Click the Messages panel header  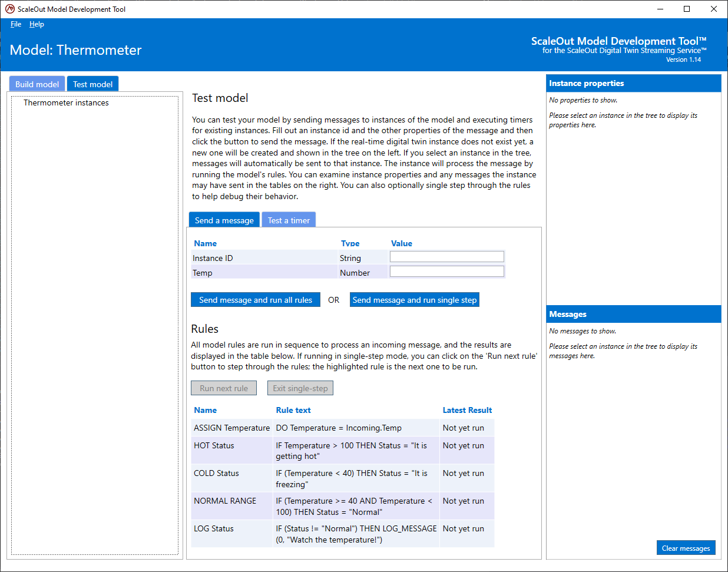634,314
